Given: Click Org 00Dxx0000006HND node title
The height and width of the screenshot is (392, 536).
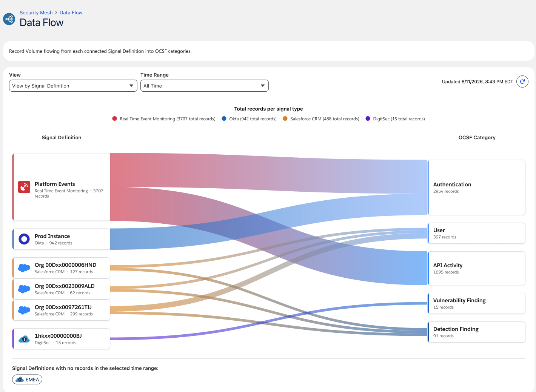Looking at the screenshot, I should coord(65,265).
